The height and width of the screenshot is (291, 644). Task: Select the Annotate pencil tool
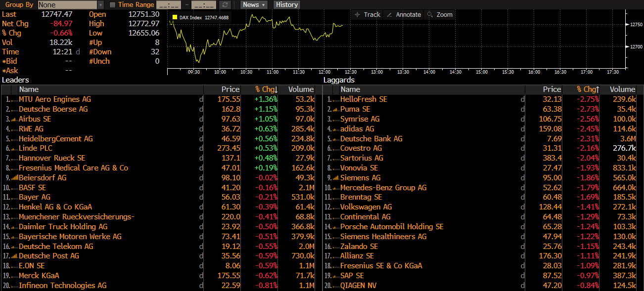(403, 15)
